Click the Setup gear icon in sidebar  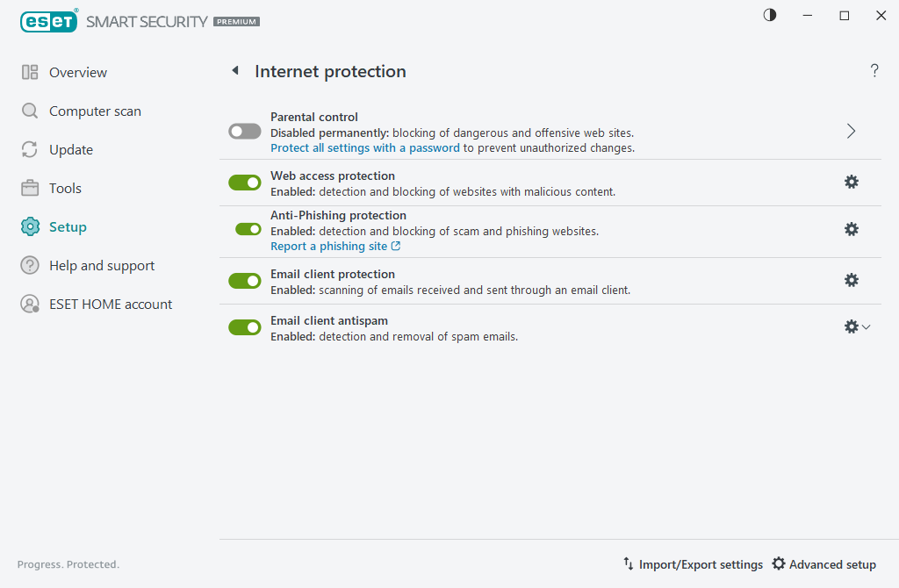(x=29, y=226)
